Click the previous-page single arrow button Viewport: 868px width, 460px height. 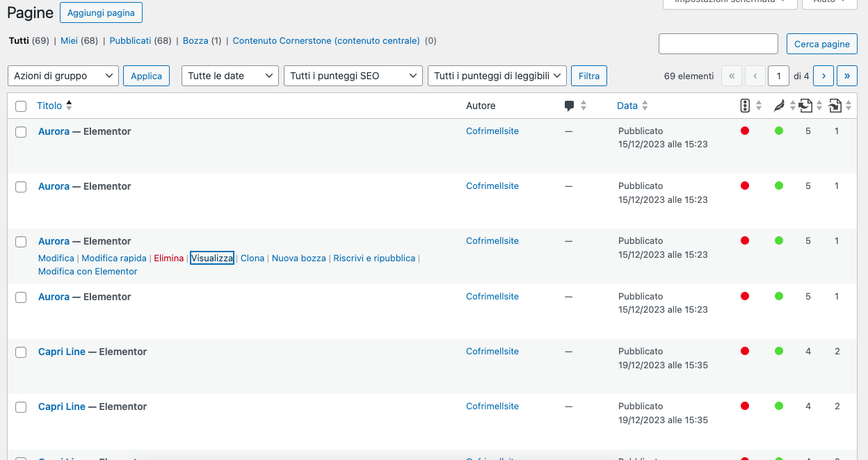[755, 76]
